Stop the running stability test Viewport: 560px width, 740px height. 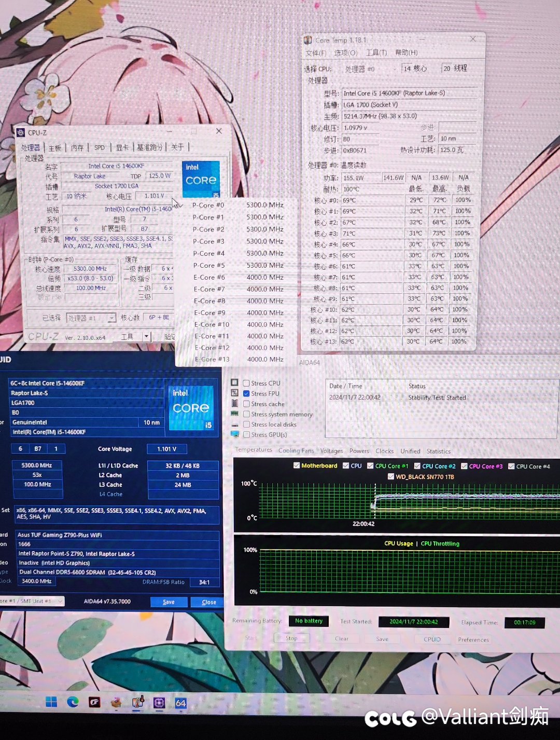(291, 638)
